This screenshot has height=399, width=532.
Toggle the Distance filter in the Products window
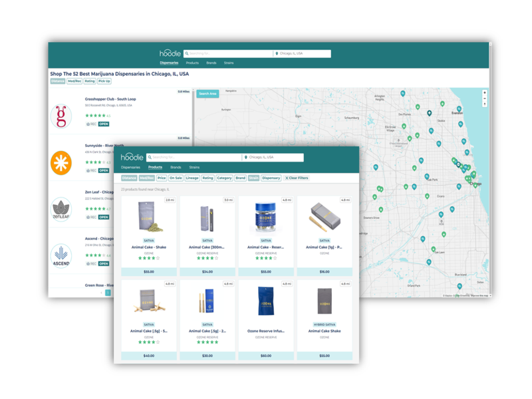tap(129, 178)
